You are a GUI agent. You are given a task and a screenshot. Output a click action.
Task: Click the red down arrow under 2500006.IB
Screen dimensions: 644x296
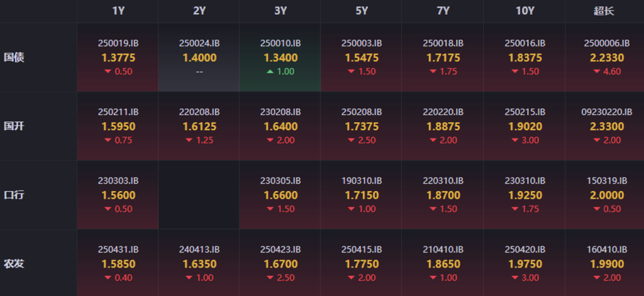pos(596,71)
